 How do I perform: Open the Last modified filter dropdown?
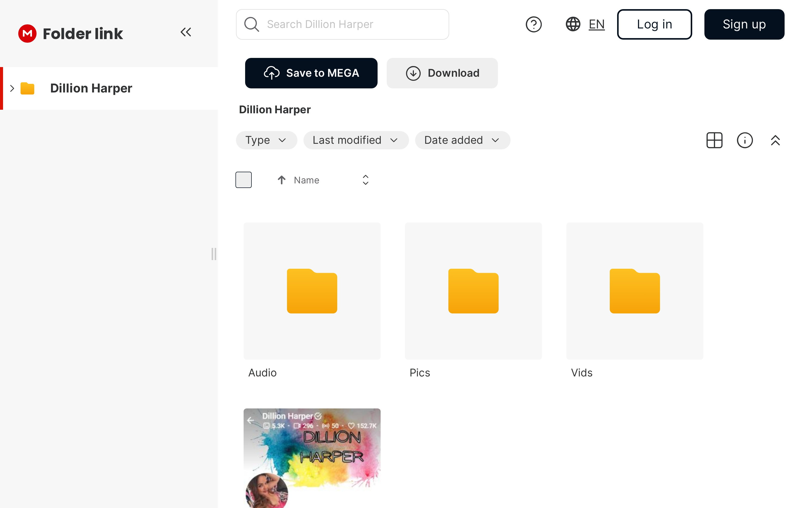[x=356, y=140]
